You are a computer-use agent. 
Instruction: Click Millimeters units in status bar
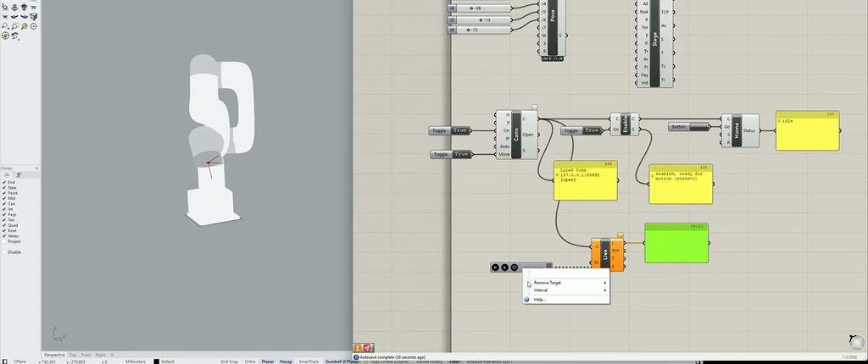(136, 361)
